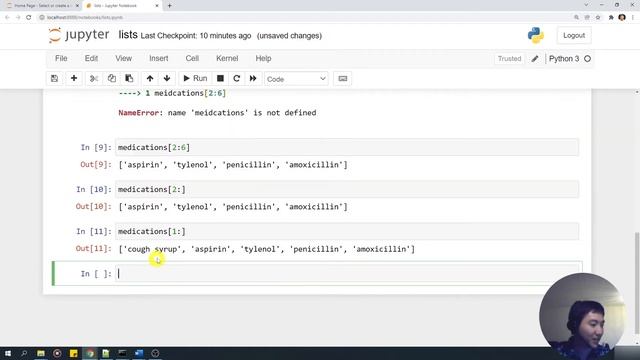Open a new browser tab
This screenshot has height=360, width=640.
coord(169,6)
